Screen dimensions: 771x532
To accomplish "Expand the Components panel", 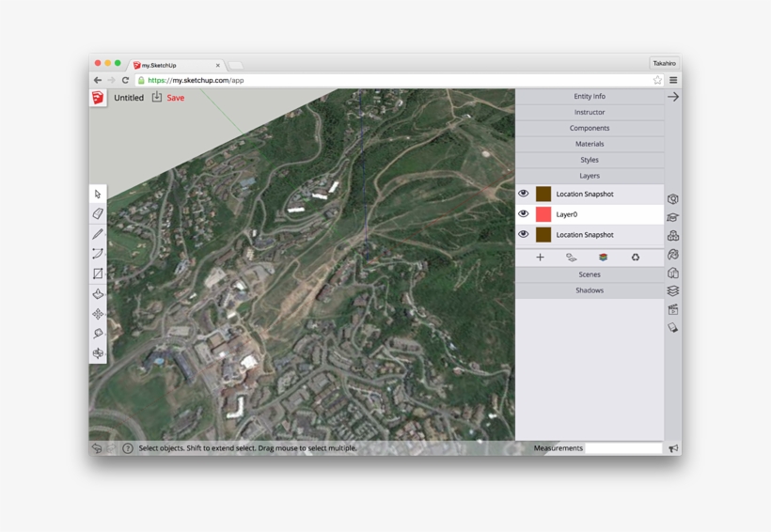I will pyautogui.click(x=590, y=128).
